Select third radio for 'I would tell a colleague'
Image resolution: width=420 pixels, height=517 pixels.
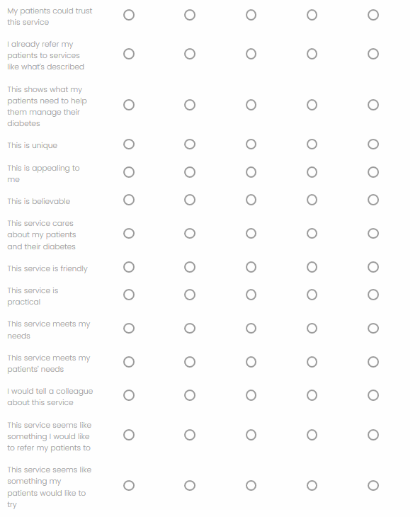pos(251,395)
